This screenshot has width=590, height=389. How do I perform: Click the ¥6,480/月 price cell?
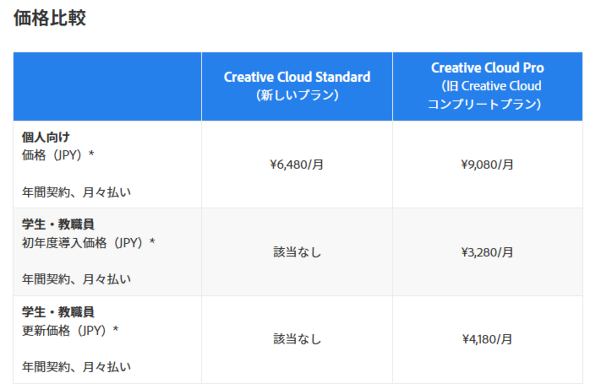pos(297,164)
